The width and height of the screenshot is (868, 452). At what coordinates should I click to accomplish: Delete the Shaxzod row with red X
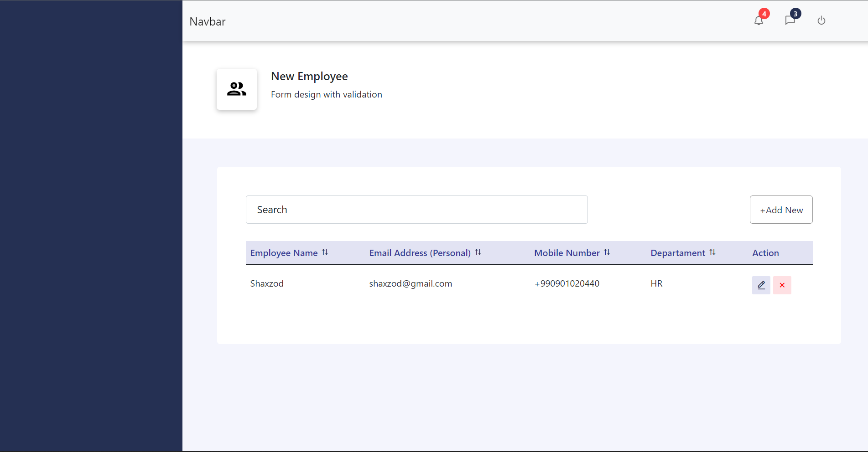782,285
